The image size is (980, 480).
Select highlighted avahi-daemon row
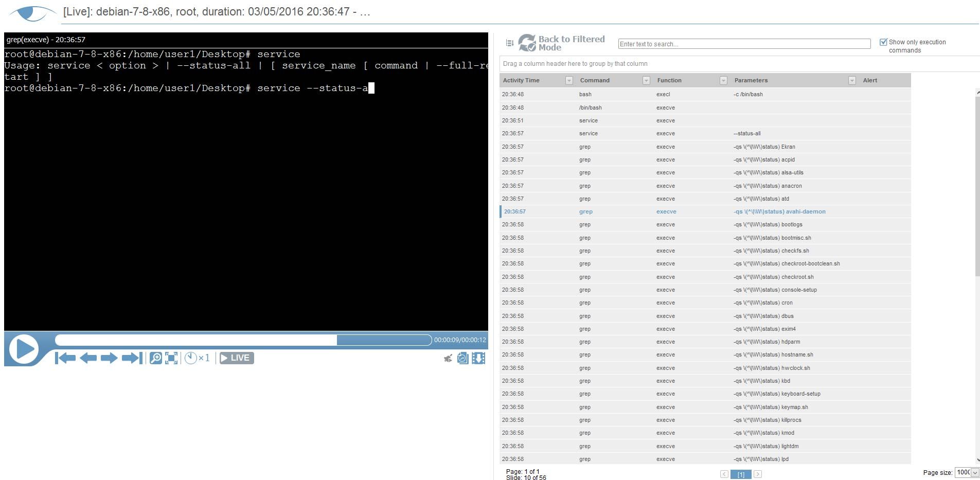[x=705, y=211]
